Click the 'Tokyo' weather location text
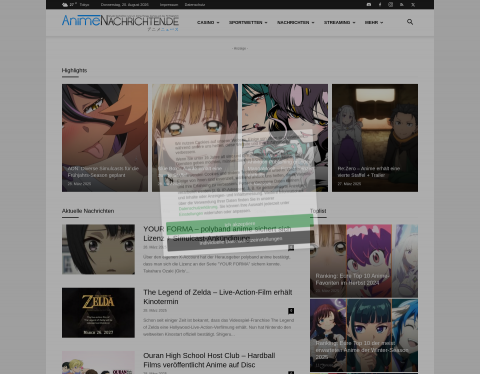Screen dimensions: 480x374 pyautogui.click(x=84, y=5)
